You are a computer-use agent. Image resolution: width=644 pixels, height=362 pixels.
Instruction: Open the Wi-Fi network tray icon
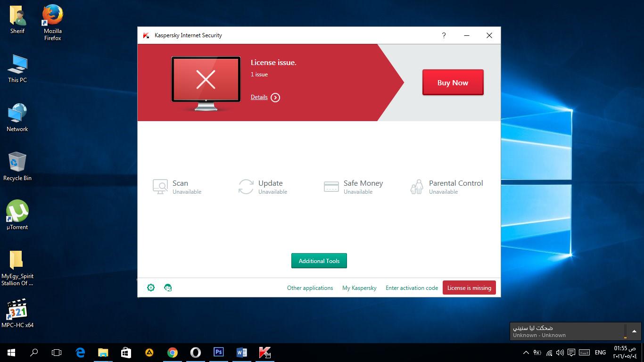[549, 353]
